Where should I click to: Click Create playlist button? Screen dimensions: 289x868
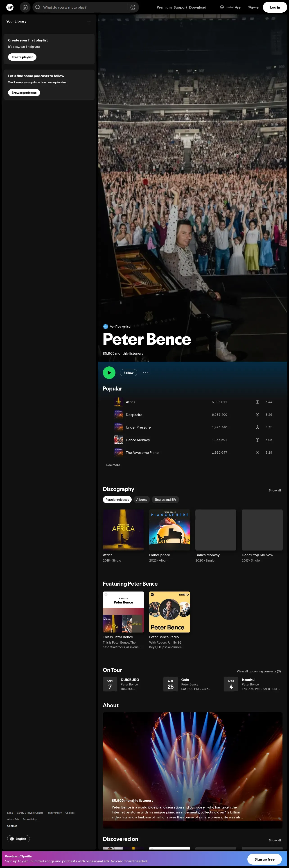click(22, 57)
